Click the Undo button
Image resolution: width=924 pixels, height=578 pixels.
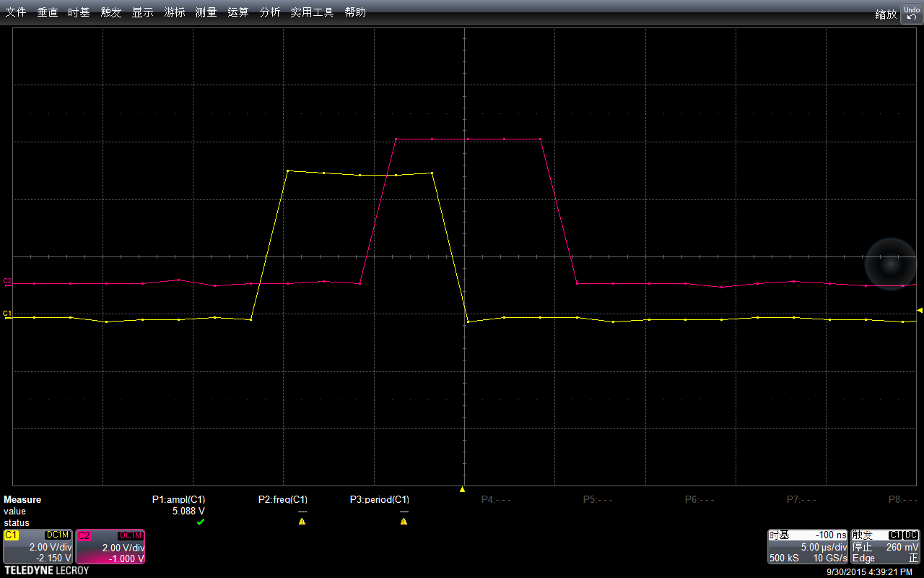click(x=912, y=13)
